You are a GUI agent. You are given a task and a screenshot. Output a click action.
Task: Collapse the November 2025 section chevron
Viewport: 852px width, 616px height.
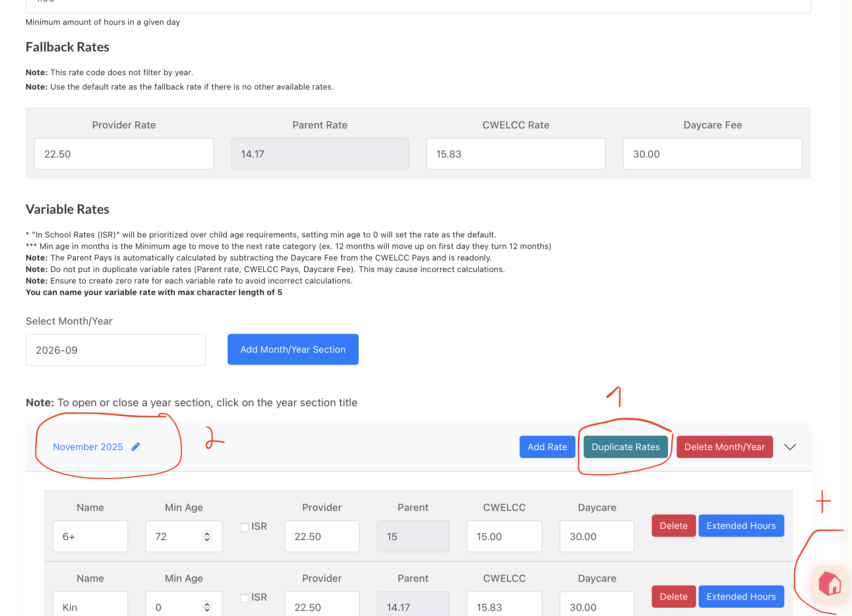pos(790,447)
